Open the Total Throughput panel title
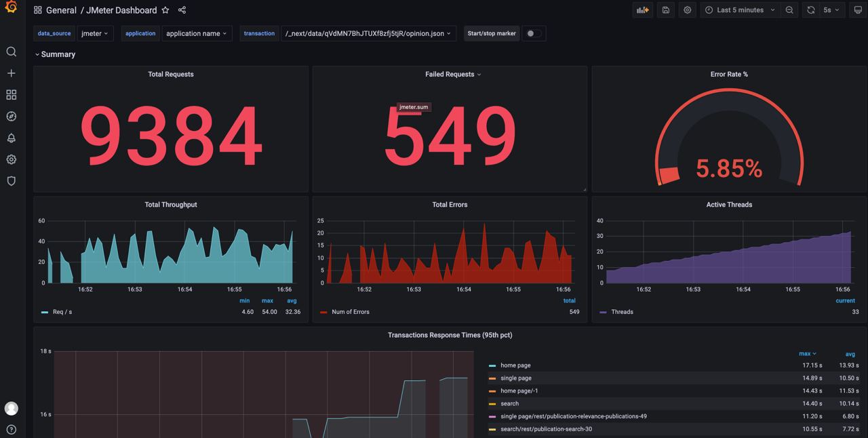Screen dimensions: 868x438 tap(171, 205)
